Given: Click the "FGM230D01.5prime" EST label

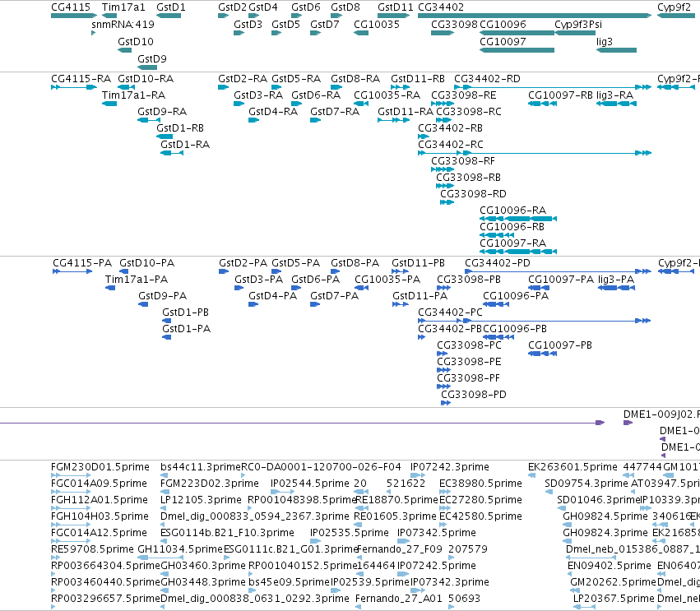Looking at the screenshot, I should click(100, 467).
